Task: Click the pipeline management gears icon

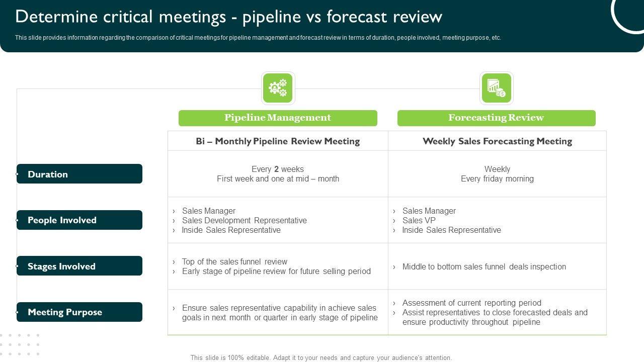Action: [x=278, y=88]
